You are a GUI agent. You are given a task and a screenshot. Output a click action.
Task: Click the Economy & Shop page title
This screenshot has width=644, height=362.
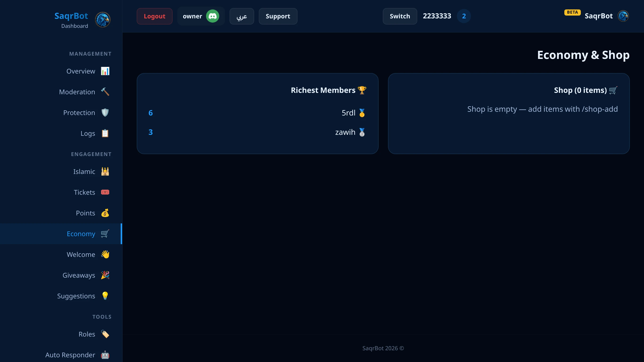[x=583, y=55]
